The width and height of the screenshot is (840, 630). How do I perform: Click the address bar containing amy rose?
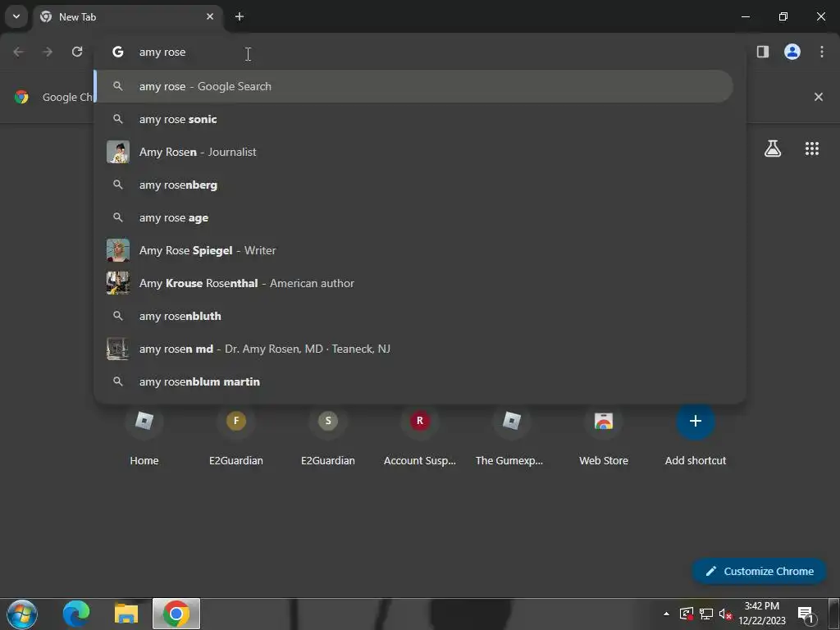419,52
